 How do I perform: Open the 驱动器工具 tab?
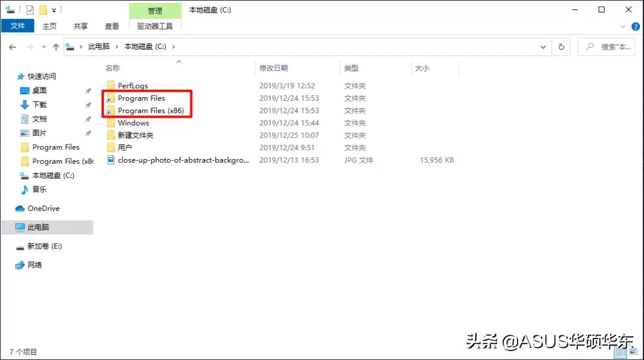coord(155,26)
